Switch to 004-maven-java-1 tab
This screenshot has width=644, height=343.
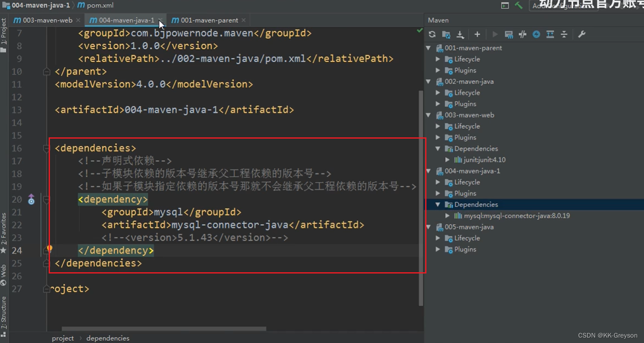(122, 20)
